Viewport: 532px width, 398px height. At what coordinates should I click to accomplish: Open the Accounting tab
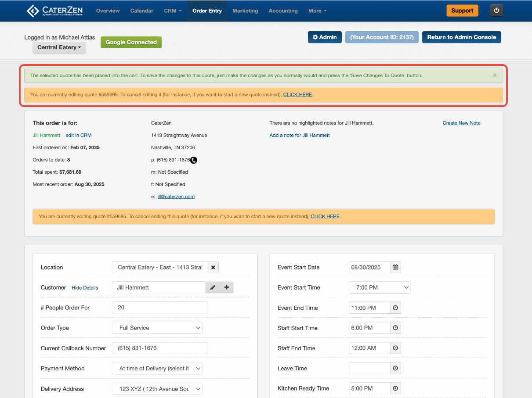283,11
